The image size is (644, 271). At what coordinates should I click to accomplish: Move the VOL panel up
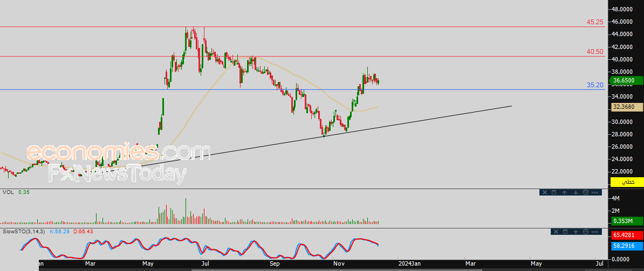tap(565, 192)
